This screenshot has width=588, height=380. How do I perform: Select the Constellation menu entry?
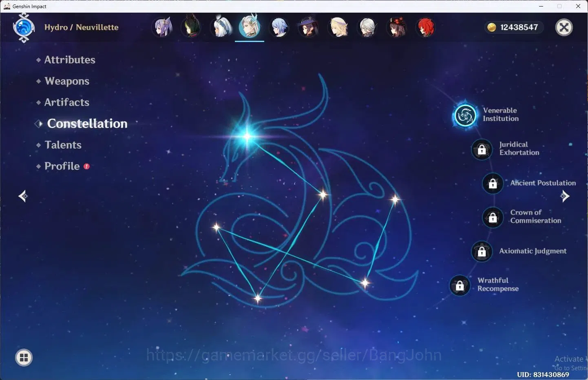[x=87, y=124]
